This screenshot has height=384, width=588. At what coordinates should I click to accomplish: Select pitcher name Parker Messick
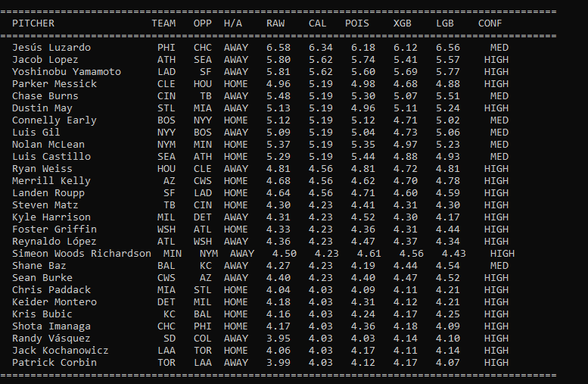pos(54,84)
